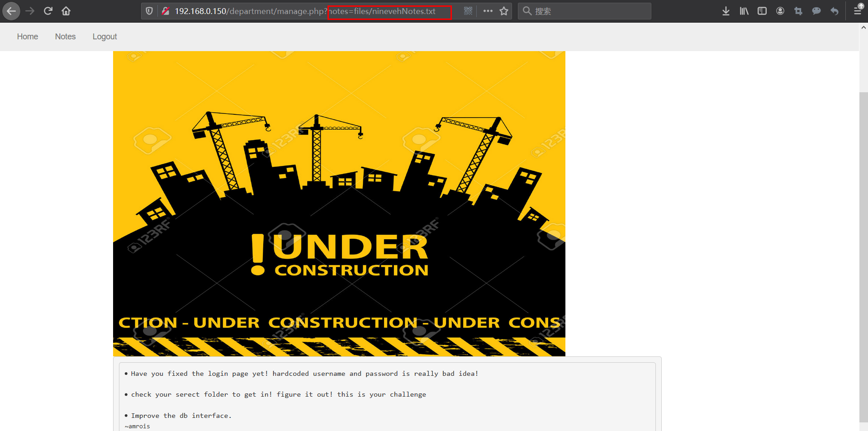
Task: Open the Home navigation link
Action: [x=28, y=37]
